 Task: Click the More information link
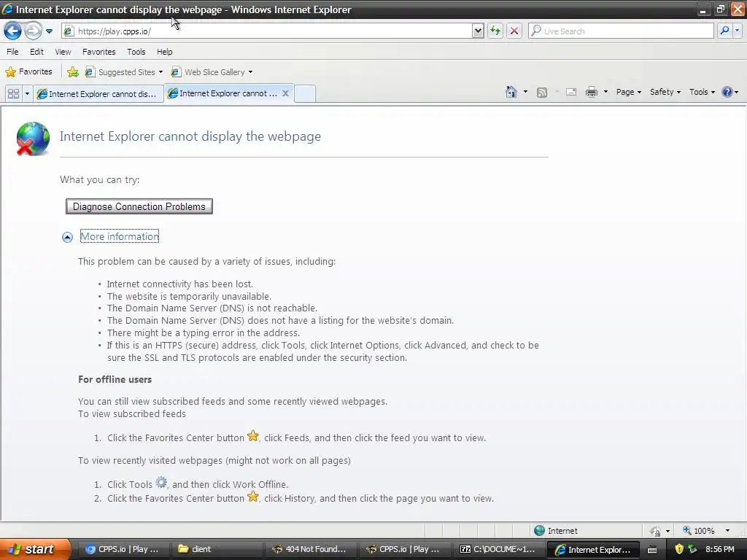coord(120,236)
